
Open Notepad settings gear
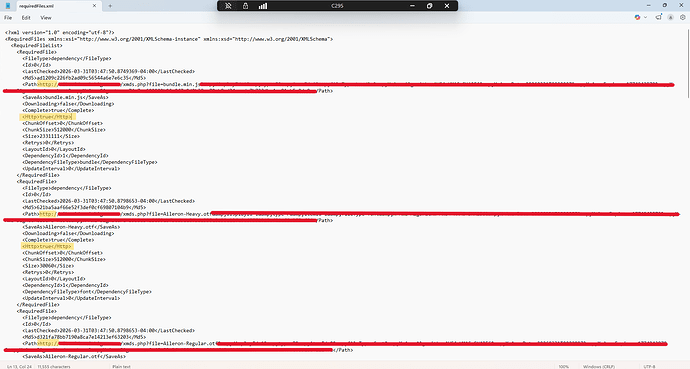(x=683, y=17)
